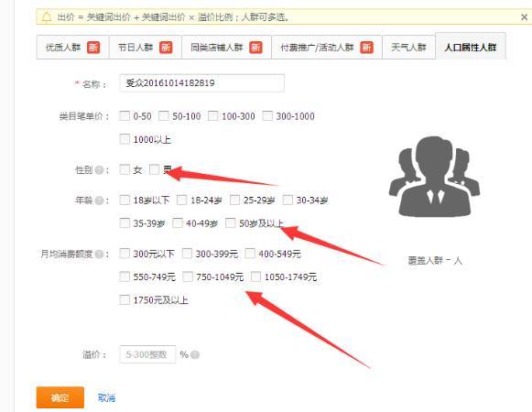
Task: Click the help icon next to 年龄
Action: pos(99,201)
